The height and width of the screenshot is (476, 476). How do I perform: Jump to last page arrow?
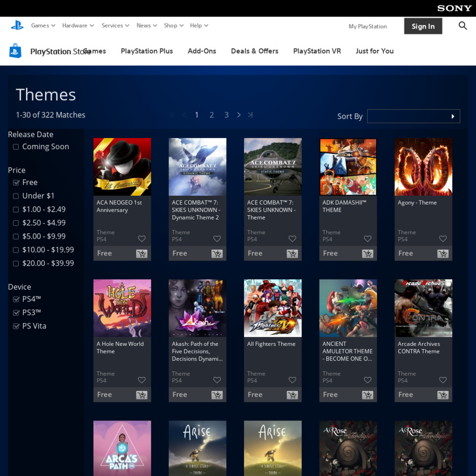(x=250, y=115)
